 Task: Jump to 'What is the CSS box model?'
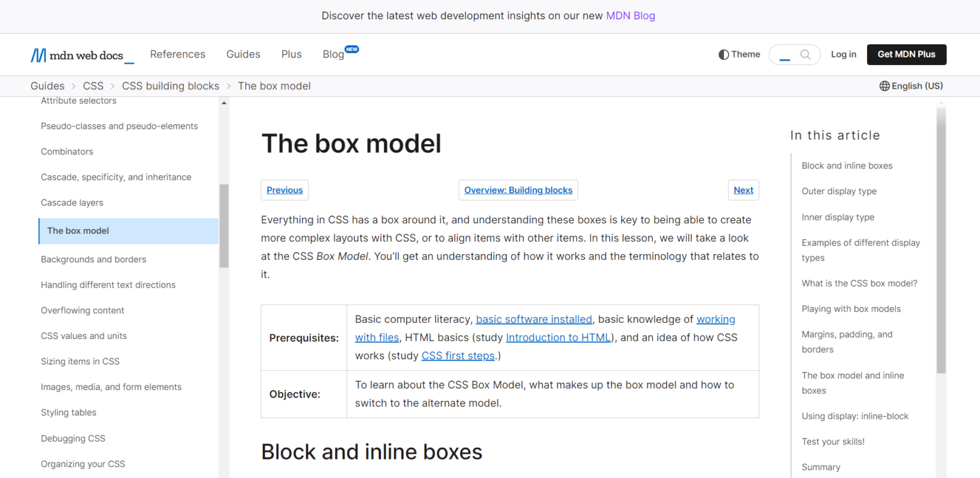[859, 283]
